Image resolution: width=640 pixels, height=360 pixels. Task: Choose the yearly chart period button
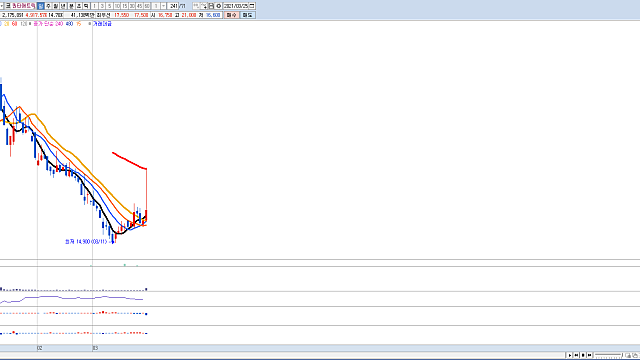(63, 6)
